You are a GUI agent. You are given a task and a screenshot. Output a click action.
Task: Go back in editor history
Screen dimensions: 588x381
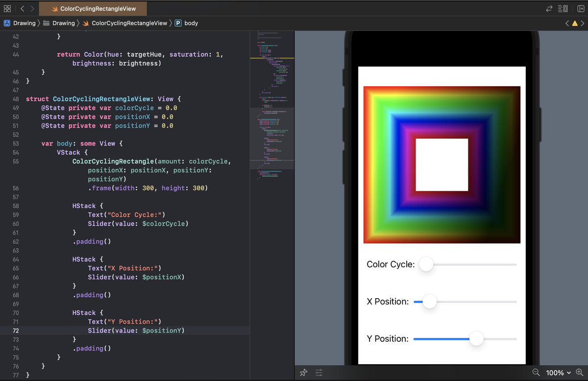tap(22, 8)
